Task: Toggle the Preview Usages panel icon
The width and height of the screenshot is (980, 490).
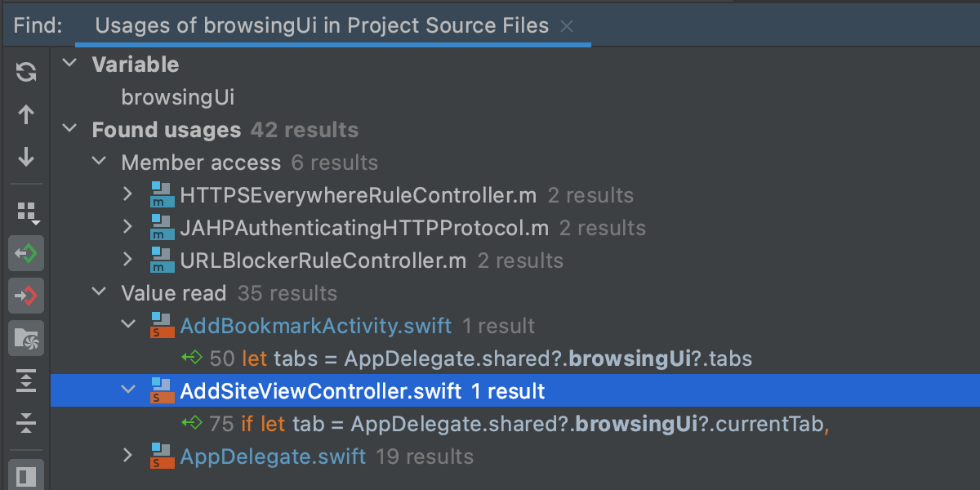Action: click(x=26, y=475)
